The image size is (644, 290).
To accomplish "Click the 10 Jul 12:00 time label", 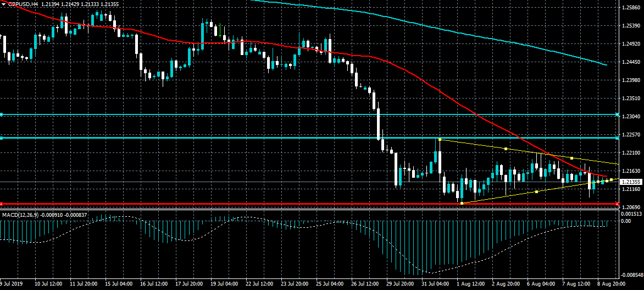I will tap(48, 284).
